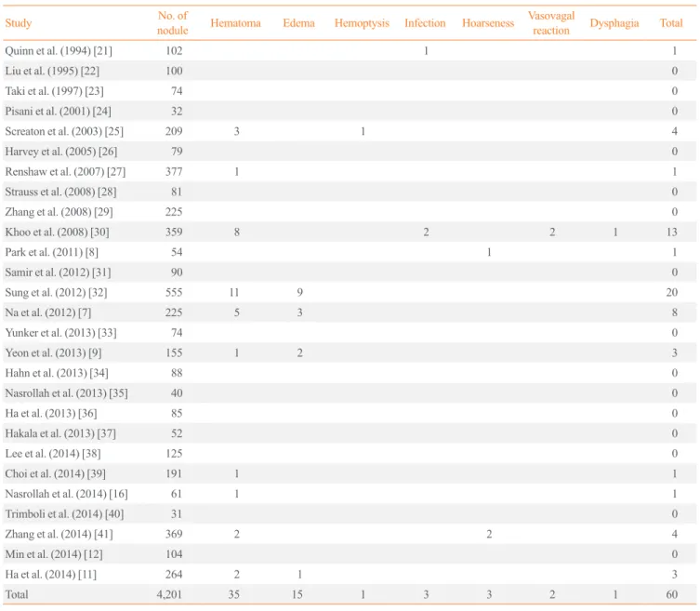Click total nodule count '4,201'
The width and height of the screenshot is (700, 611).
coord(169,594)
